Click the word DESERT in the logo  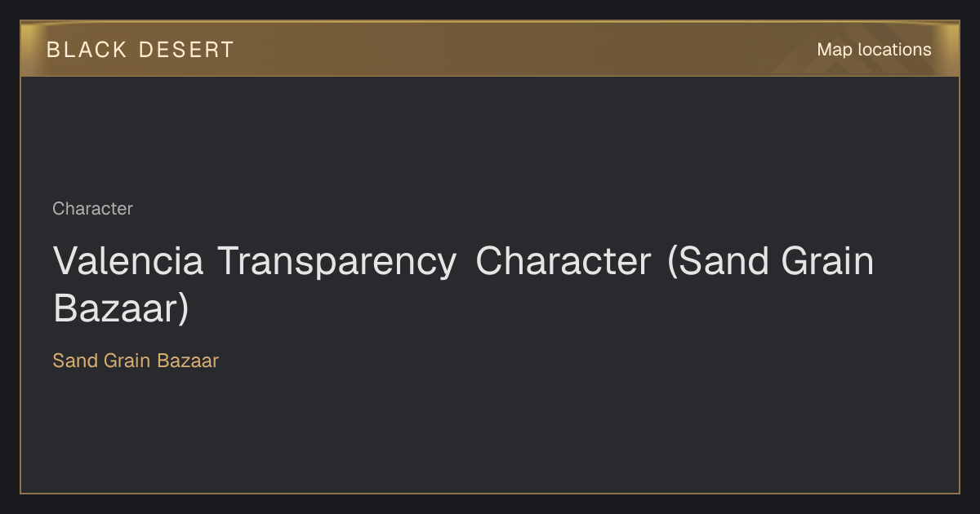click(186, 50)
